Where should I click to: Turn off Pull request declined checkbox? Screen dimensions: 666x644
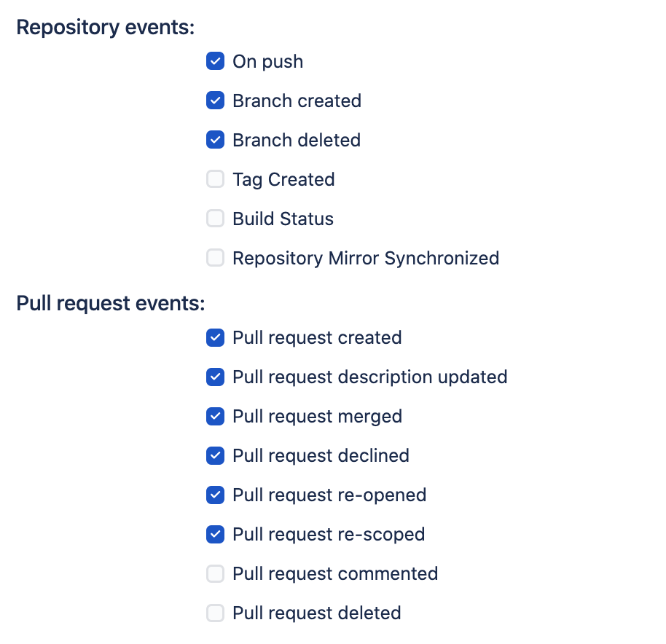point(215,456)
